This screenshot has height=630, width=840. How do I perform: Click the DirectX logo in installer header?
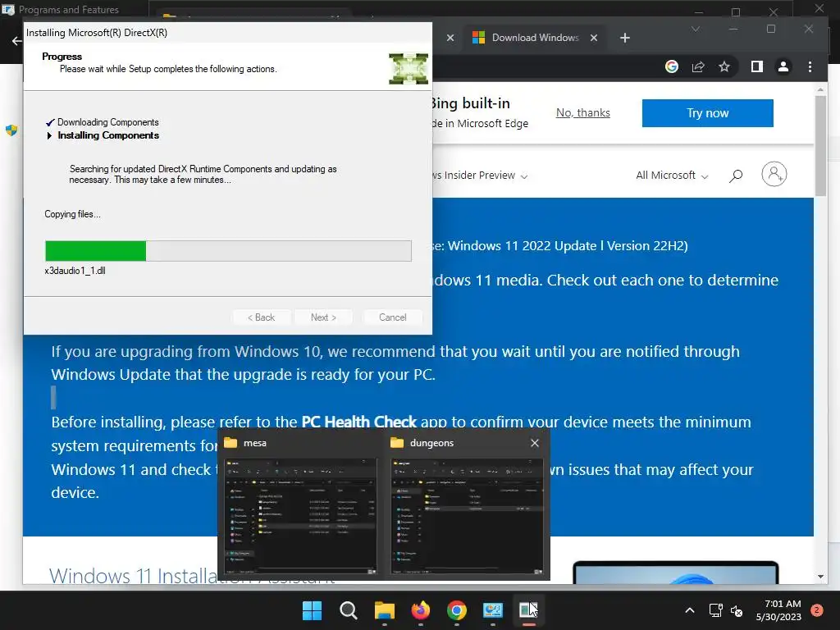click(409, 69)
